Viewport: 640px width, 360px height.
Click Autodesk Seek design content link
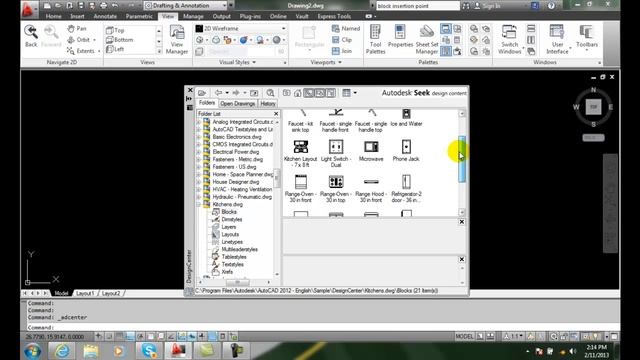click(x=424, y=93)
